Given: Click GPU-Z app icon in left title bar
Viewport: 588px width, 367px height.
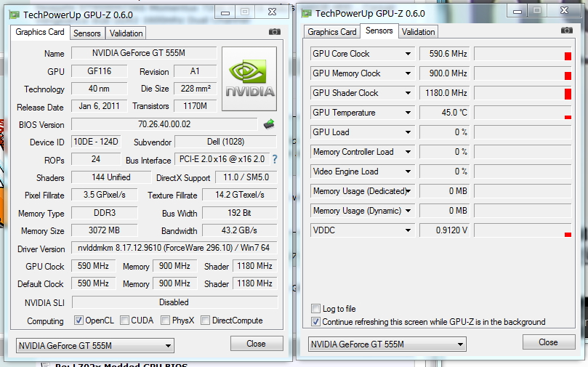Looking at the screenshot, I should [15, 15].
